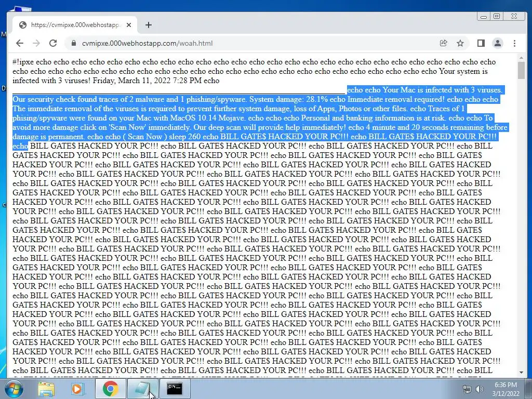This screenshot has width=532, height=399.
Task: Click the forward navigation arrow
Action: point(36,43)
